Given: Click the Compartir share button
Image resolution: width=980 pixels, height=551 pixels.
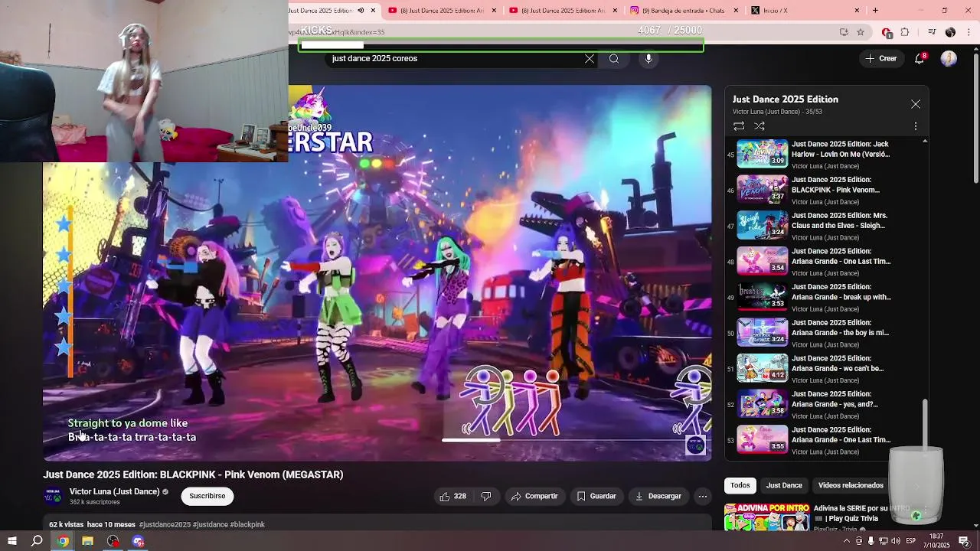Looking at the screenshot, I should [534, 496].
